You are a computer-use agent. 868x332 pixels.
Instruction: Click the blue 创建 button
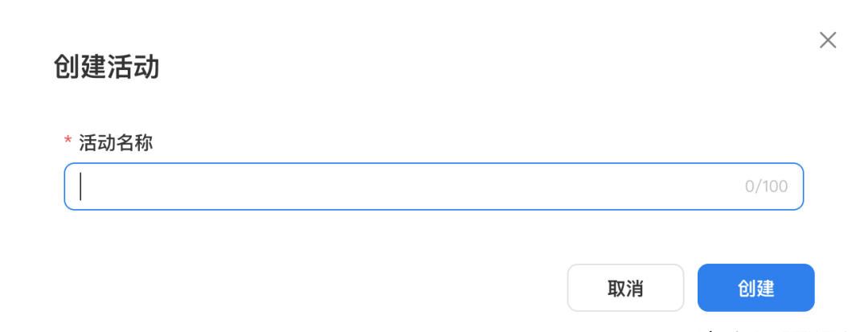point(755,288)
